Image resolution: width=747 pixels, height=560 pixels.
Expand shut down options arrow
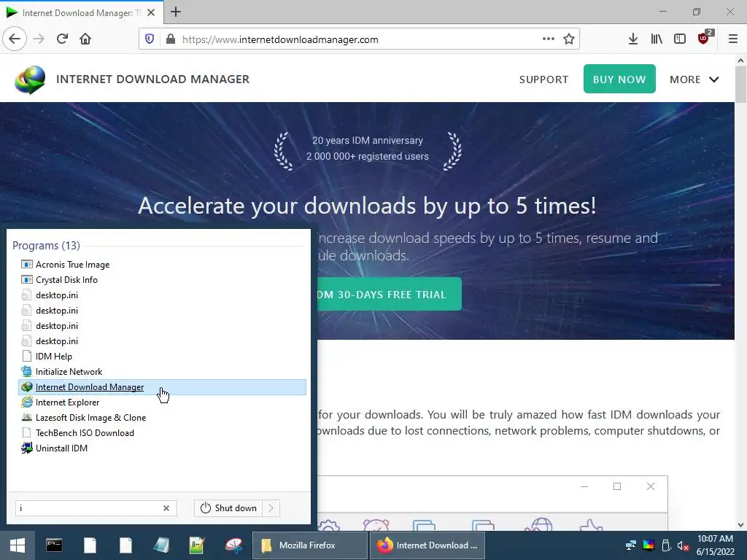coord(271,508)
